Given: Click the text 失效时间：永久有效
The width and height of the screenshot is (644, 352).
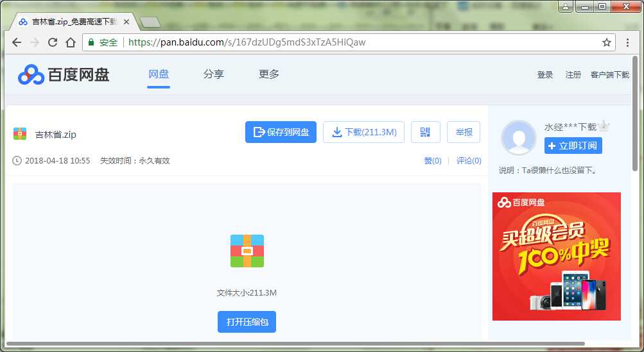Looking at the screenshot, I should 135,161.
